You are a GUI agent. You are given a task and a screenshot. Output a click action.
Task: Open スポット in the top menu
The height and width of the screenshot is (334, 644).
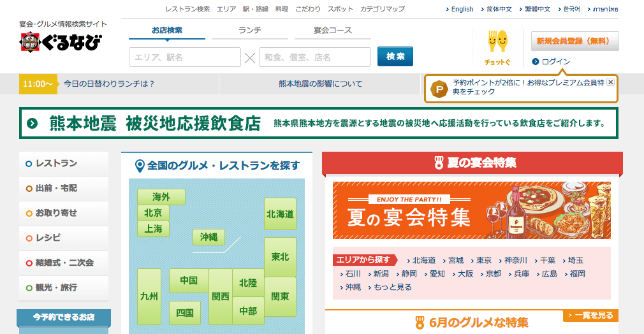click(340, 9)
